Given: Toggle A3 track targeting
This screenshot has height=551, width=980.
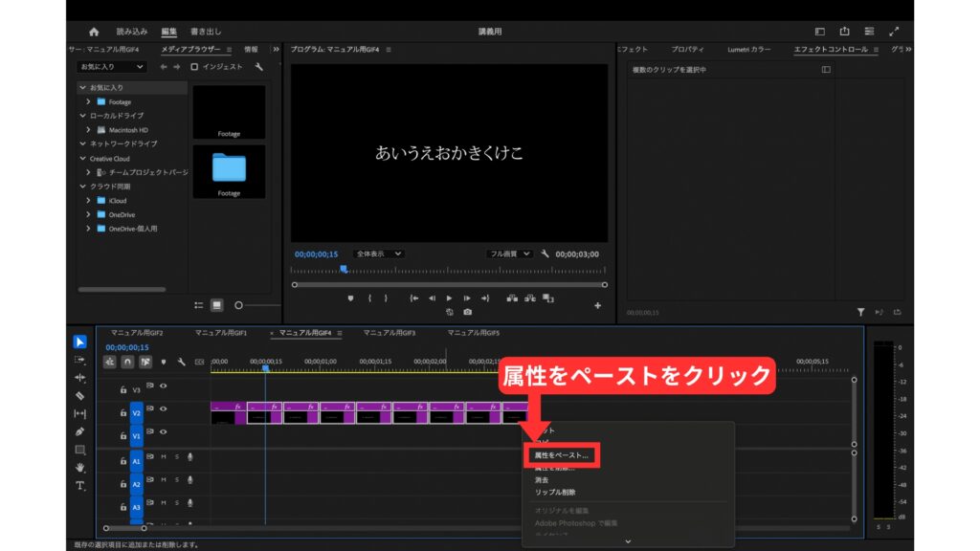Looking at the screenshot, I should 136,507.
